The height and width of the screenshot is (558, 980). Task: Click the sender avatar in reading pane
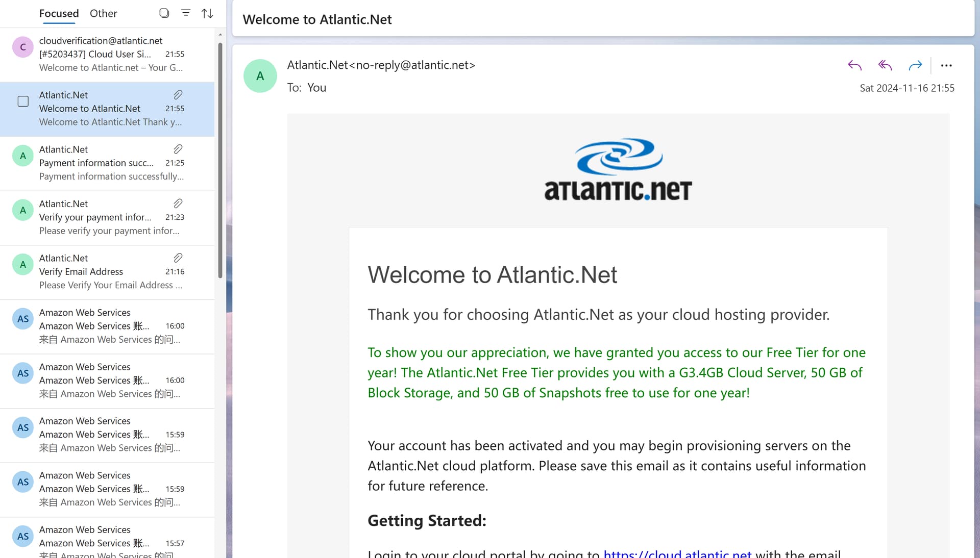click(x=260, y=76)
